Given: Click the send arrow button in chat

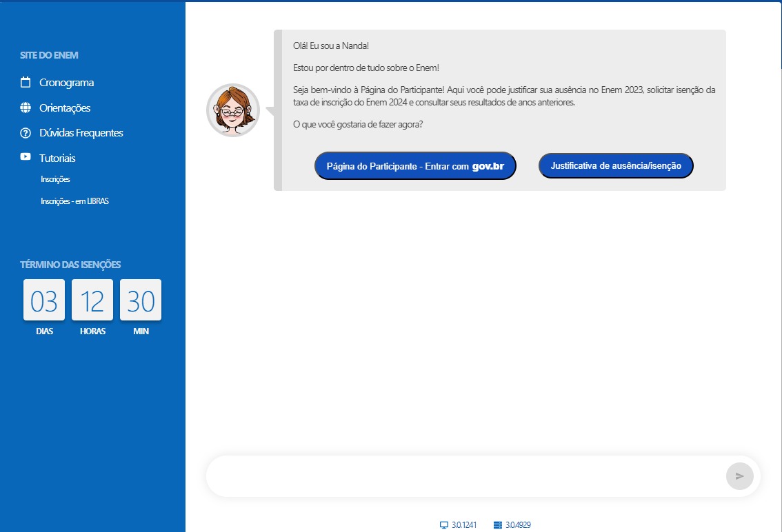Looking at the screenshot, I should tap(740, 476).
